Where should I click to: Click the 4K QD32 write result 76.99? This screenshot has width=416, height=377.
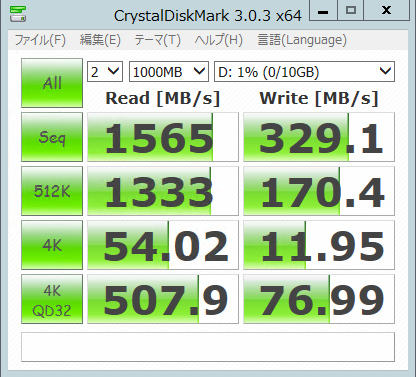319,299
